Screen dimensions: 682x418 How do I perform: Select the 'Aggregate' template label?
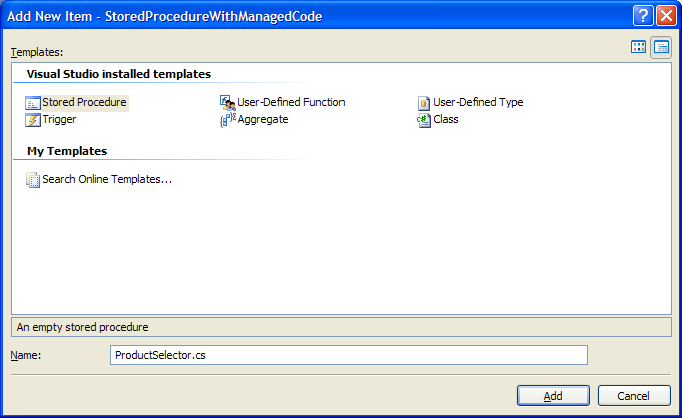(x=263, y=119)
